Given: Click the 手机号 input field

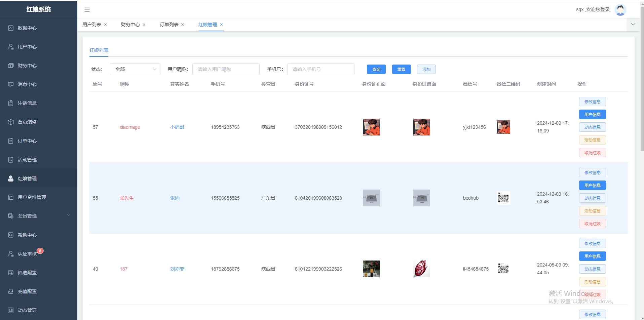Looking at the screenshot, I should coord(321,69).
